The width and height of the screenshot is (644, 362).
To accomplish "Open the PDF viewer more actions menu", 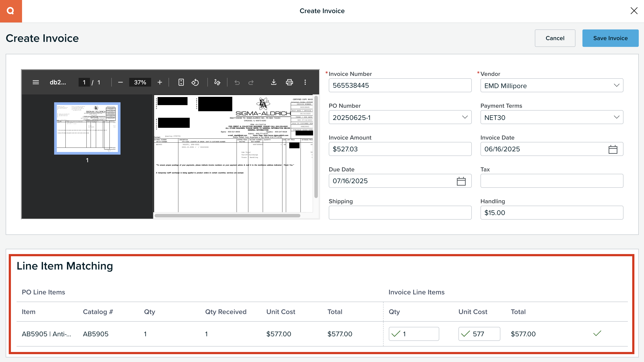I will (x=305, y=82).
